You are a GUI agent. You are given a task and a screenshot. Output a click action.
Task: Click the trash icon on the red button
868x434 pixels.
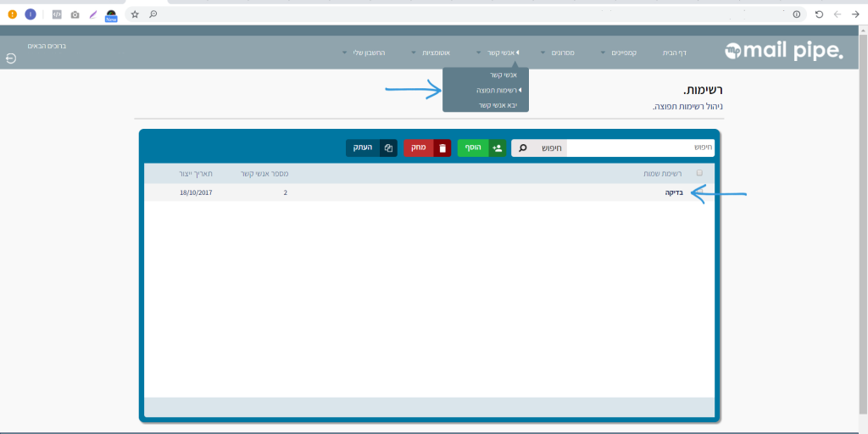pyautogui.click(x=442, y=148)
